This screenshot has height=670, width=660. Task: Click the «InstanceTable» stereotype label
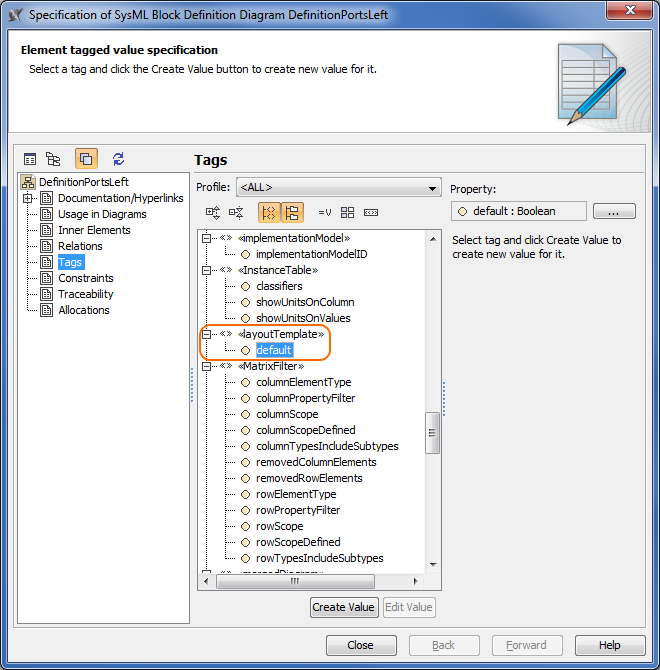(x=278, y=270)
